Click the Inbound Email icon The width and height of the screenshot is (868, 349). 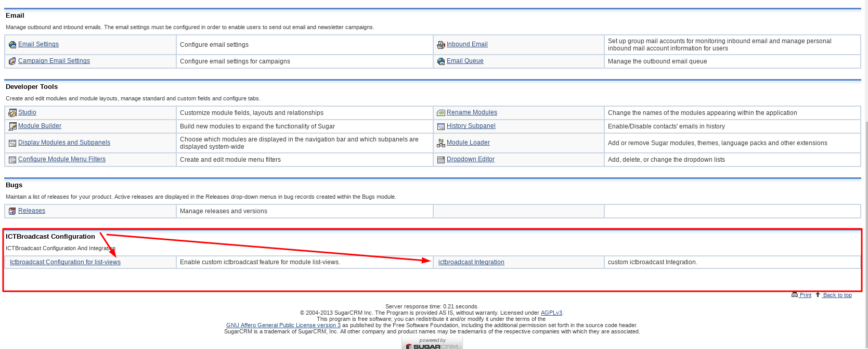point(441,45)
